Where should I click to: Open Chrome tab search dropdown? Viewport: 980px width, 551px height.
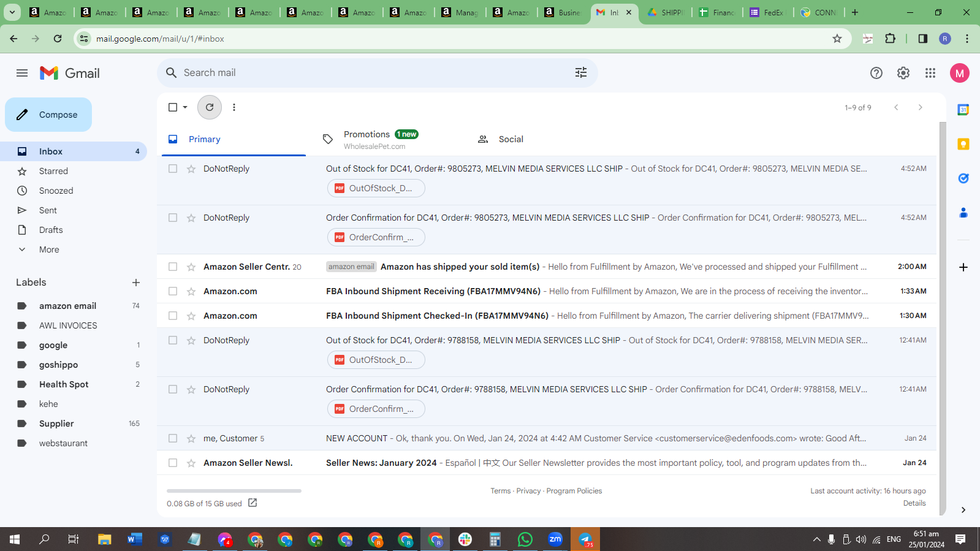pyautogui.click(x=12, y=12)
